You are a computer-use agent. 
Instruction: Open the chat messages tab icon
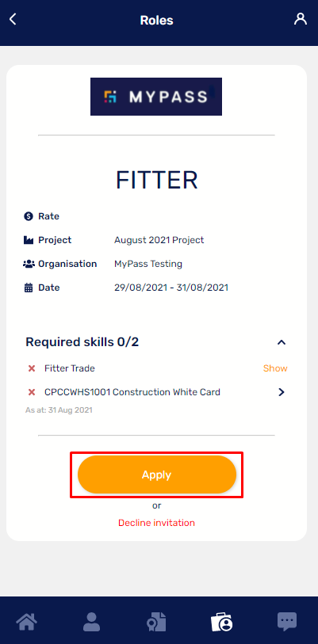click(x=287, y=621)
